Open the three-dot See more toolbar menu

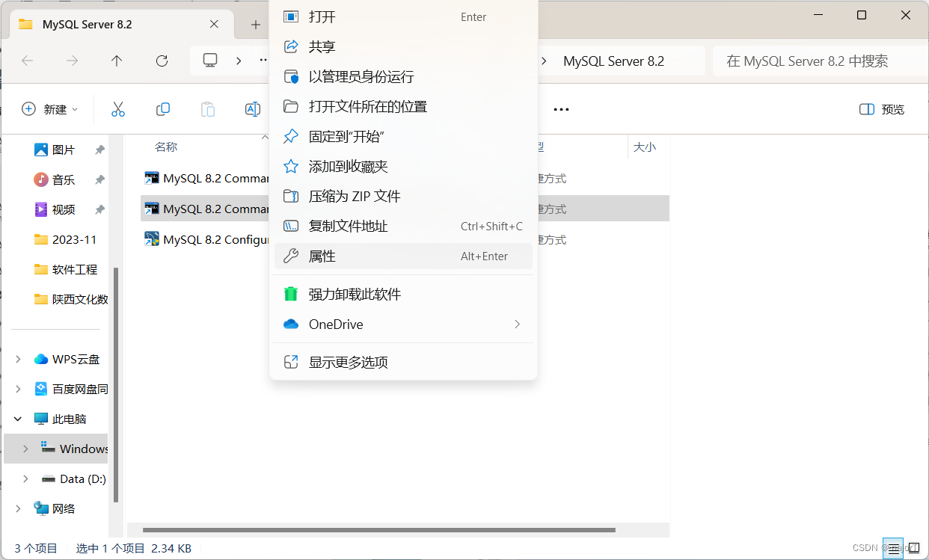coord(561,109)
